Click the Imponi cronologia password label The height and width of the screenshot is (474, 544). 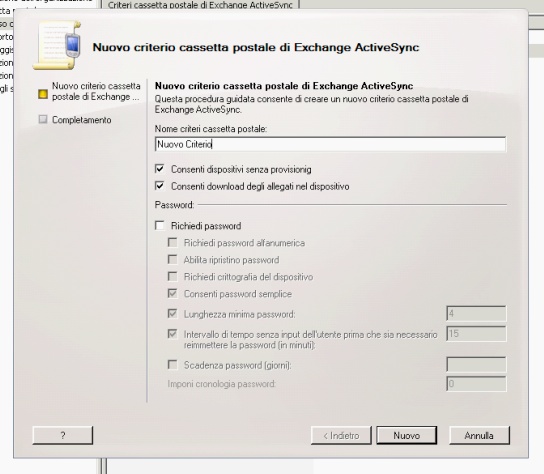(x=221, y=384)
